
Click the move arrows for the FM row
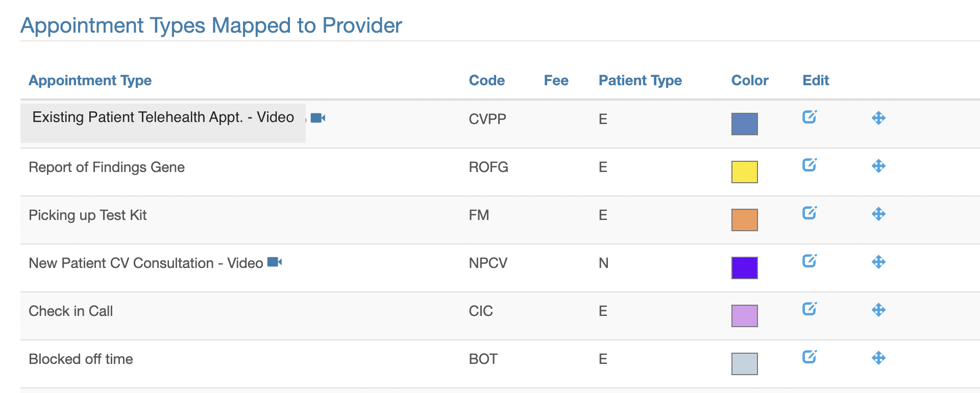point(878,214)
